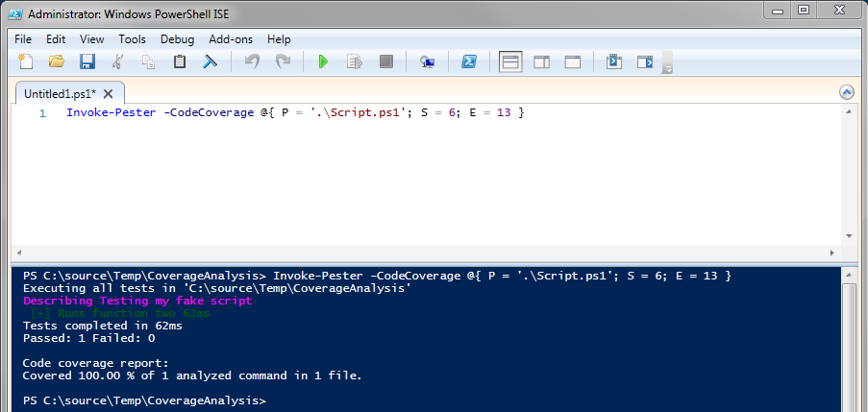868x412 pixels.
Task: Run the script with green play button
Action: point(323,62)
